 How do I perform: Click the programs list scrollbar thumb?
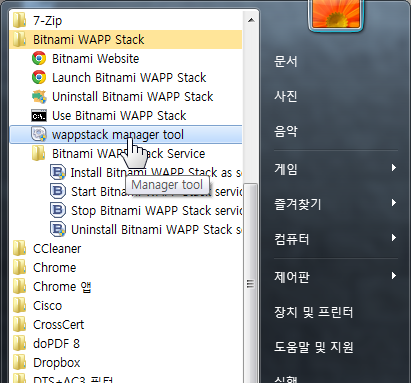pos(251,283)
